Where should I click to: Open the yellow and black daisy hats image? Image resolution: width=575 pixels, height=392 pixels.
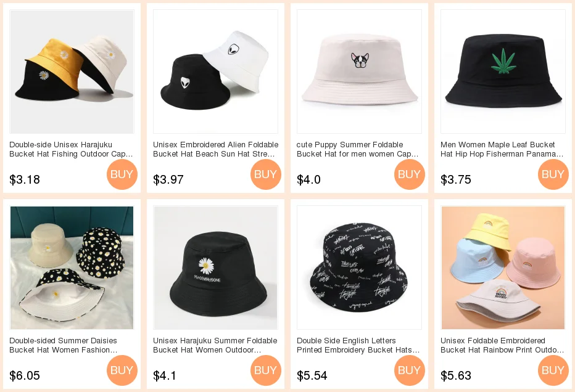(72, 71)
